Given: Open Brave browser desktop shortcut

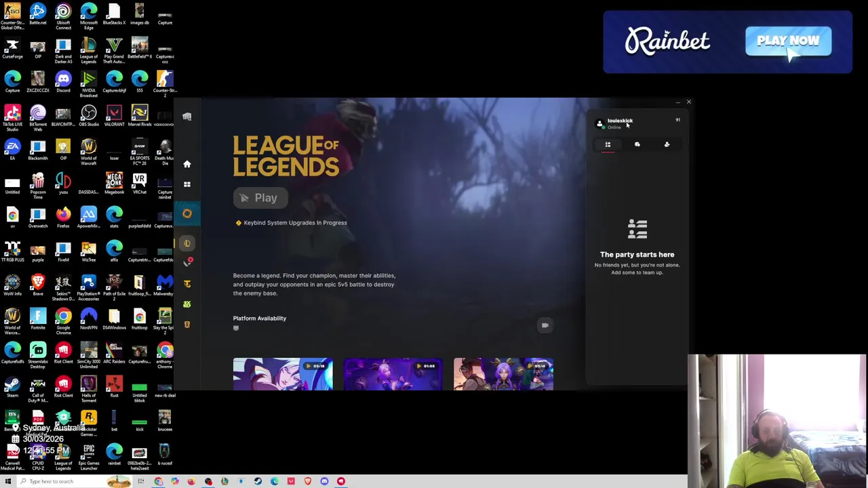Looking at the screenshot, I should coord(38,285).
